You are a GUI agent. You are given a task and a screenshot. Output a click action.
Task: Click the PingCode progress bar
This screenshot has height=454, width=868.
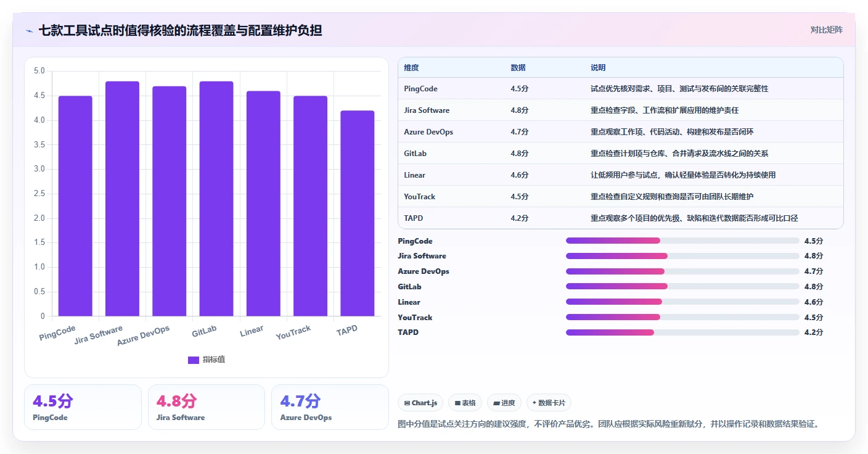tap(682, 241)
